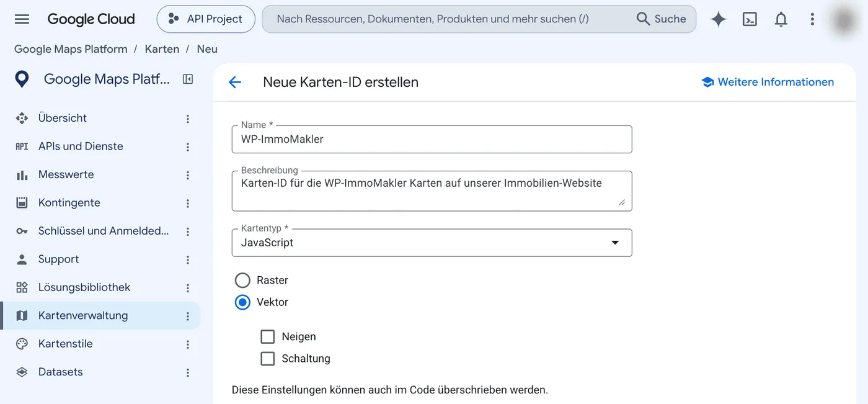Open three-dot menu next to Kartenverwaltung

pos(188,316)
